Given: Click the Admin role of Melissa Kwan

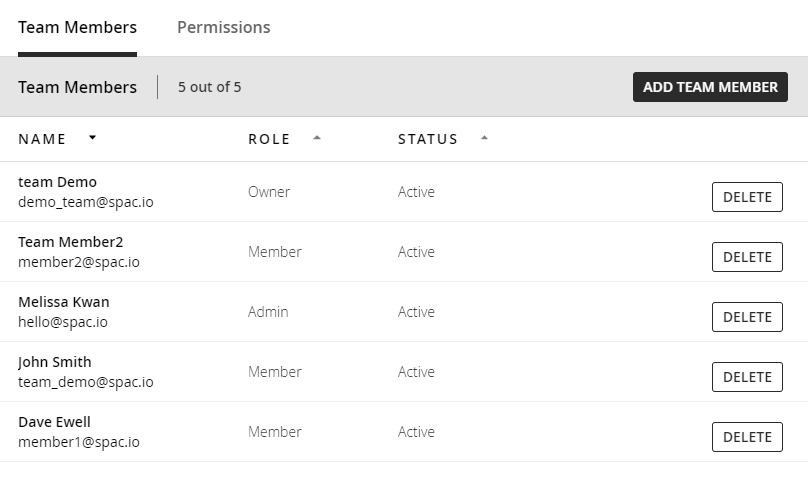Looking at the screenshot, I should (x=268, y=312).
